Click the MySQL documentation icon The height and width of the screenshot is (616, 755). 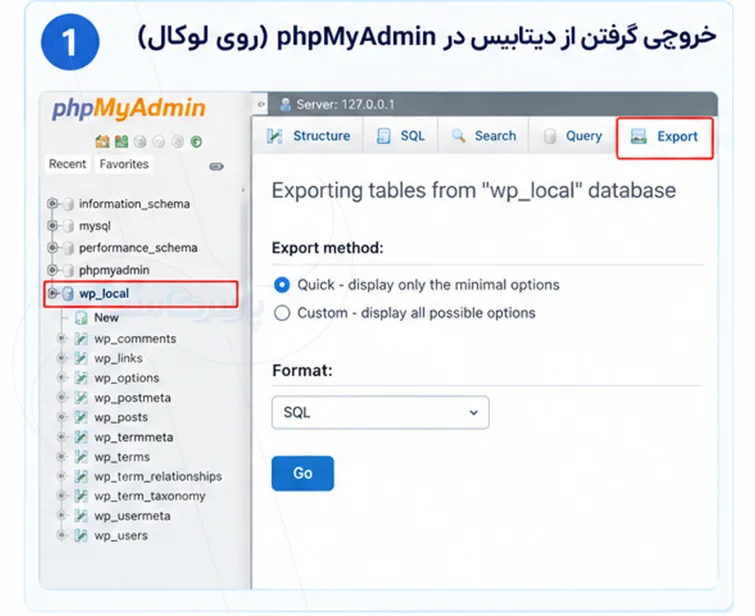tap(158, 142)
